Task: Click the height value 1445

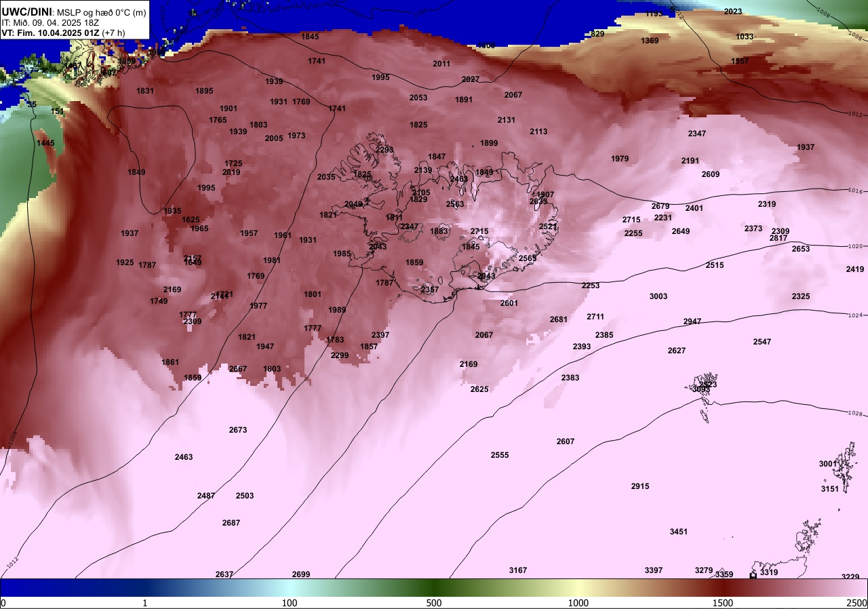Action: click(x=45, y=143)
